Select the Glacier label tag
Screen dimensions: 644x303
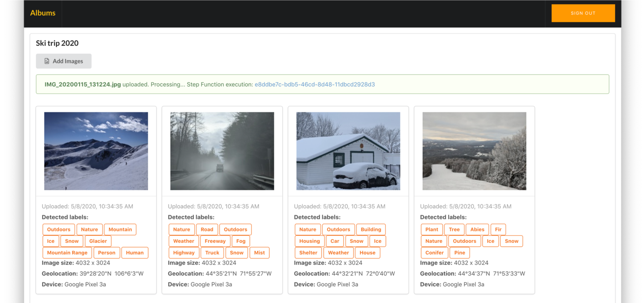(x=98, y=241)
